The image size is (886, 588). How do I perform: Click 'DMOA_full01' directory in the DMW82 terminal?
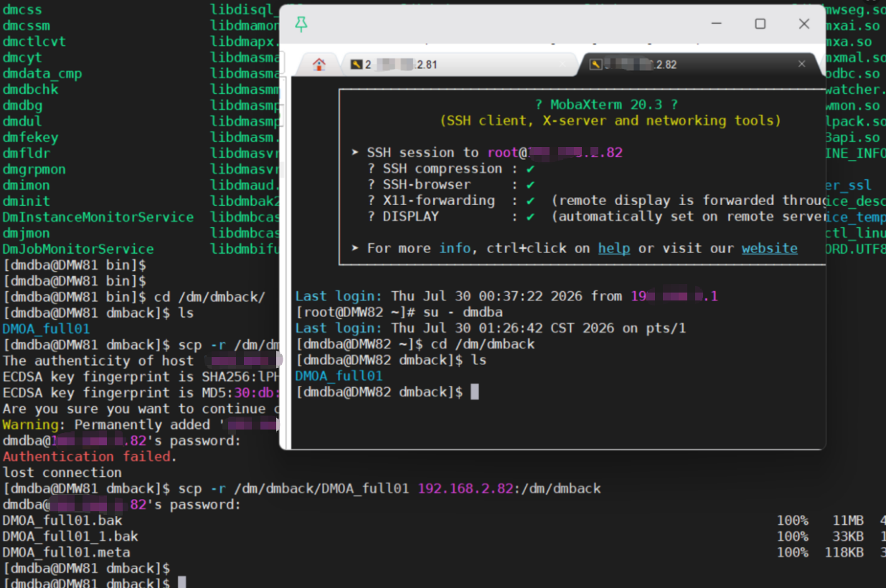tap(339, 376)
